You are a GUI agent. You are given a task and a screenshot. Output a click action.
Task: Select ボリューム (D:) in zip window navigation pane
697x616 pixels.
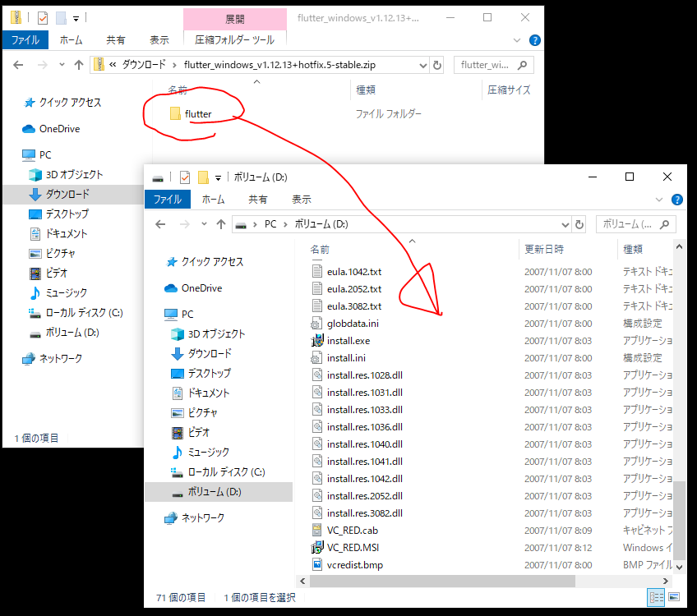[x=72, y=333]
